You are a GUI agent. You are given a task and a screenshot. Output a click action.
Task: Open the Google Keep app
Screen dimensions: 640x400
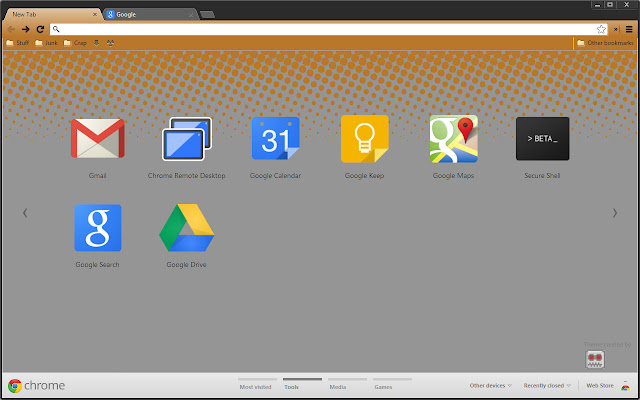pyautogui.click(x=364, y=139)
